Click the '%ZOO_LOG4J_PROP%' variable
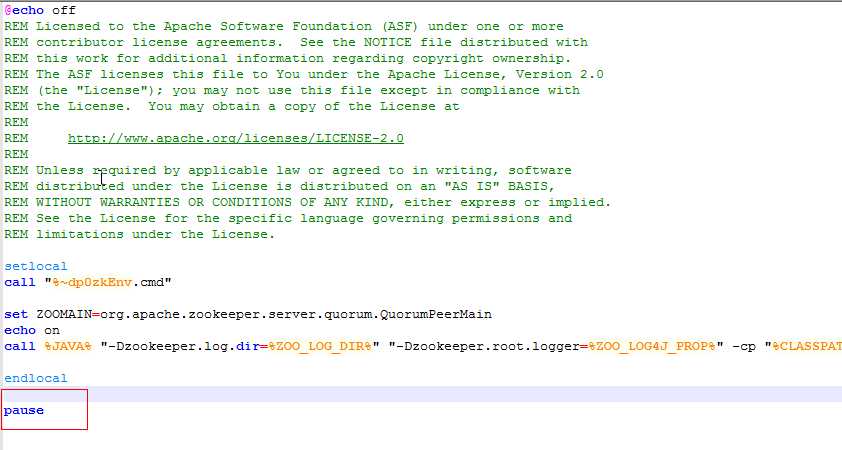The width and height of the screenshot is (842, 450). point(652,346)
